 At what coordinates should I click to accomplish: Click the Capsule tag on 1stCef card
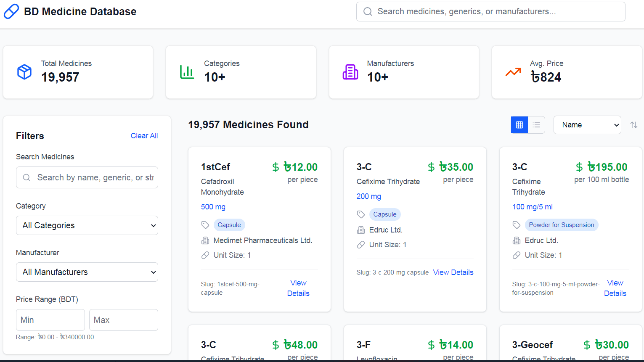pos(229,225)
